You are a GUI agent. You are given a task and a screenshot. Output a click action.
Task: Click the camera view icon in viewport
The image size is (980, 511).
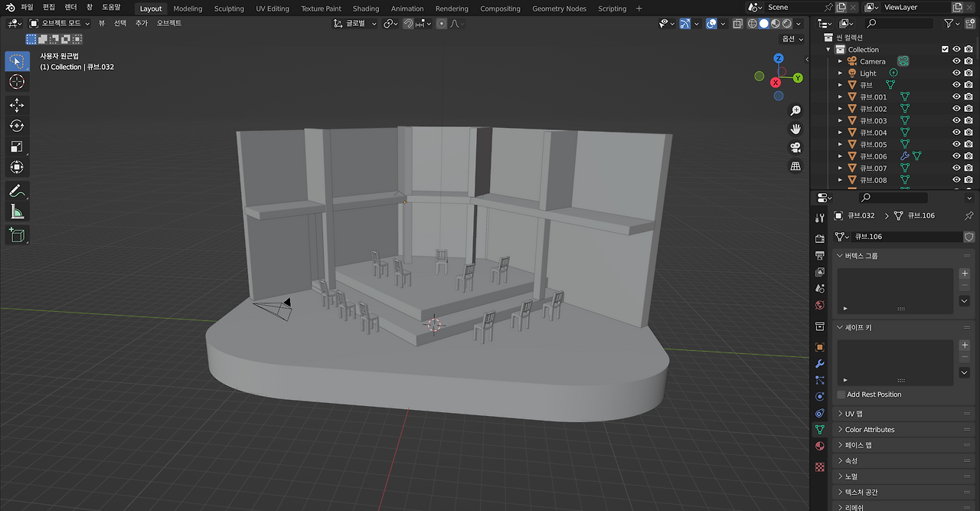coord(795,147)
